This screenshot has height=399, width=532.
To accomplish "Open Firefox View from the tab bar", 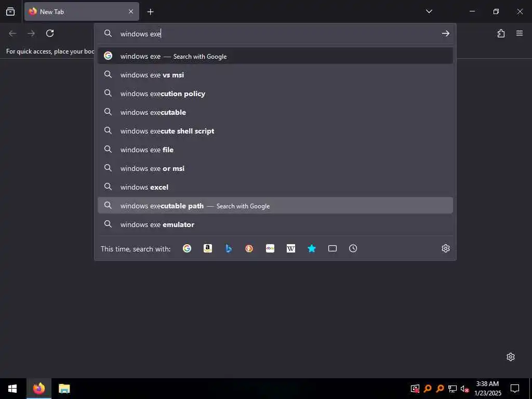I will point(10,11).
